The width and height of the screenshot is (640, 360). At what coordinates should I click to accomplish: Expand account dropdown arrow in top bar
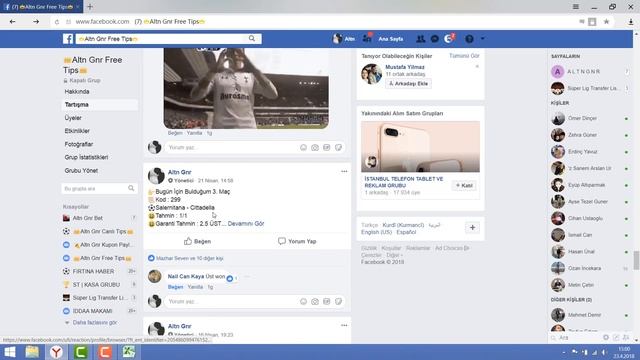tap(482, 39)
